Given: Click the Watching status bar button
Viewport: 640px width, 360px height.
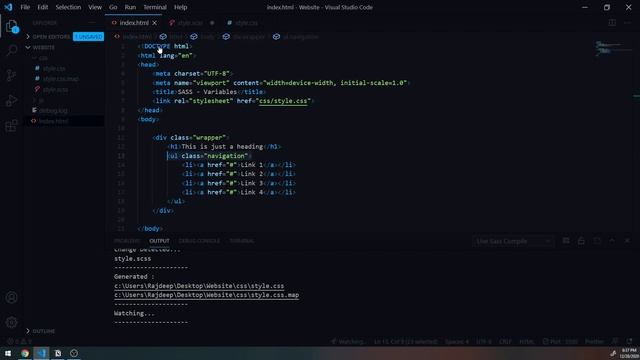Looking at the screenshot, I should 347,342.
